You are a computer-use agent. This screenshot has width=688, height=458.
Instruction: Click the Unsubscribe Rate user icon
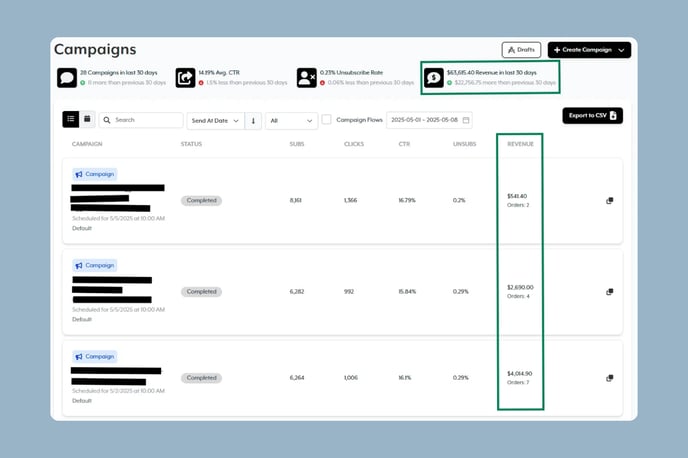point(306,78)
